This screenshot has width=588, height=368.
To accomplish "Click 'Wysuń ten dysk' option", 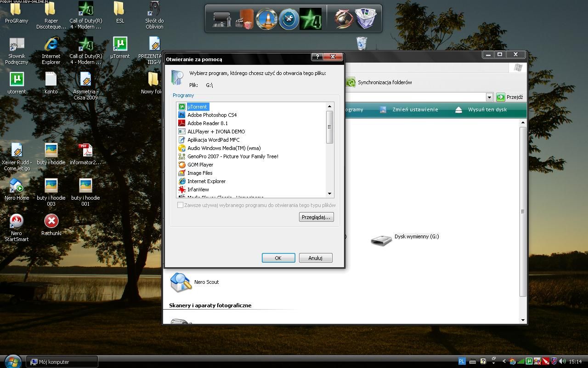I will (x=487, y=110).
